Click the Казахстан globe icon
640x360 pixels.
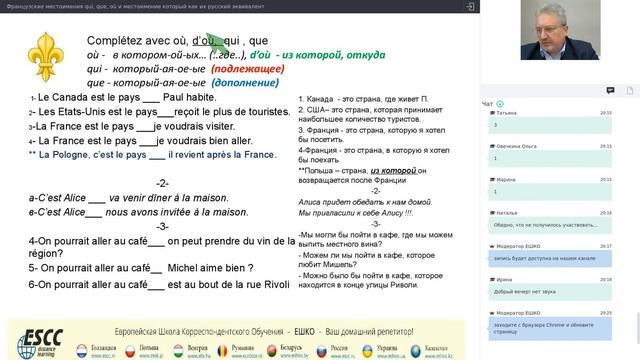point(416,351)
